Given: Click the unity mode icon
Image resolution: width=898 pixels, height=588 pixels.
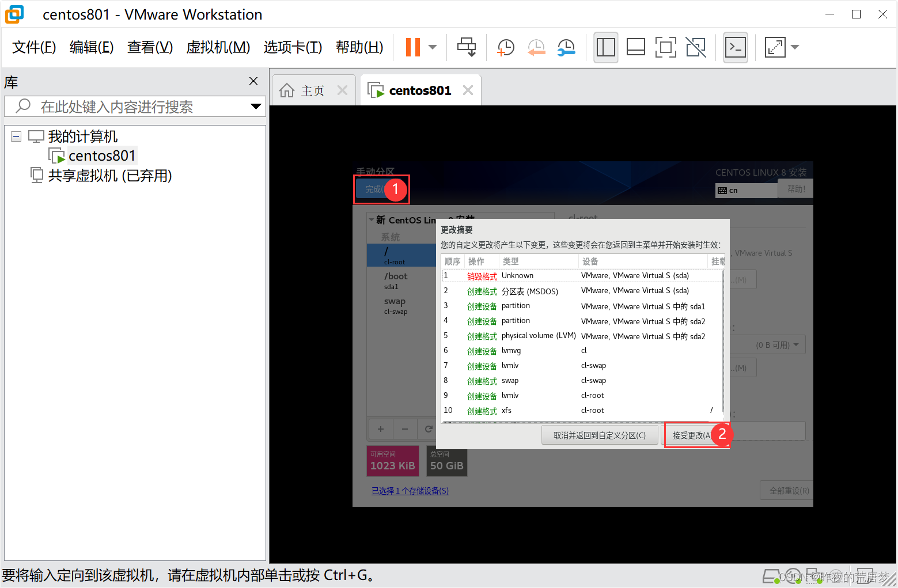Looking at the screenshot, I should 696,47.
